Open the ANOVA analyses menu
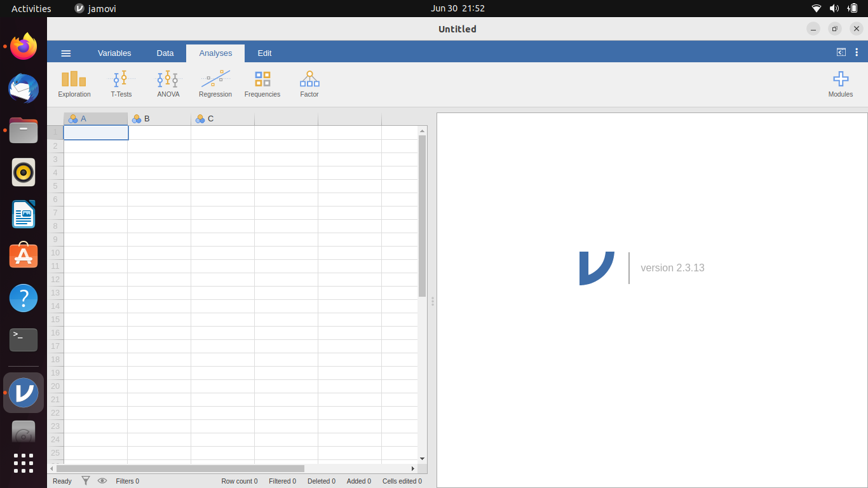868x488 pixels. [x=168, y=84]
